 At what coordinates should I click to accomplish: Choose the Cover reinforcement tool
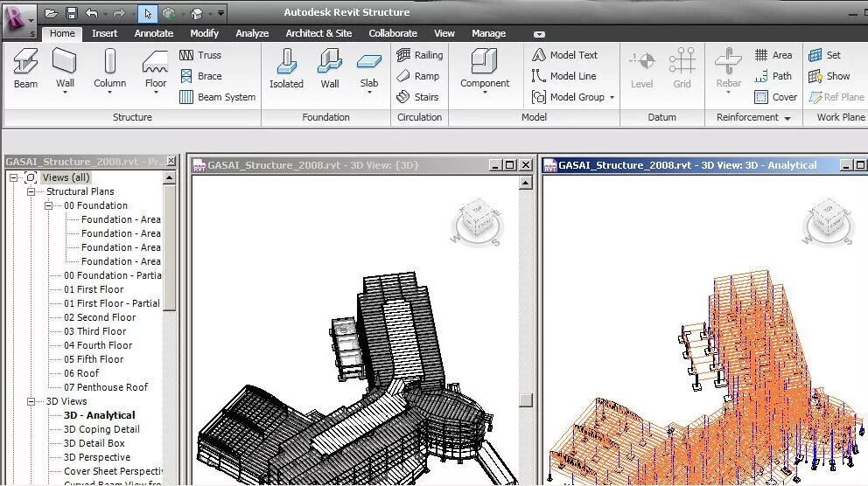pyautogui.click(x=775, y=97)
